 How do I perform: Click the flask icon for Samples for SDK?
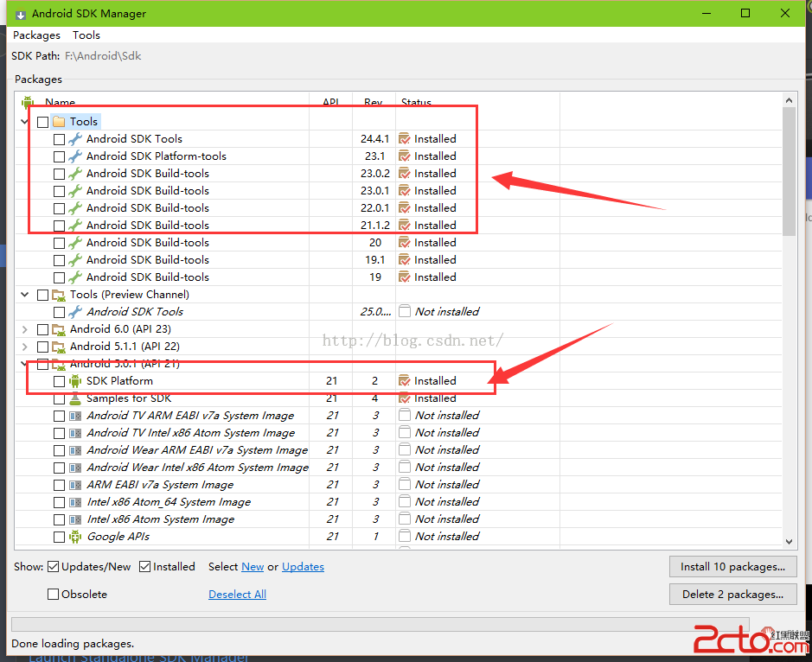pos(75,398)
